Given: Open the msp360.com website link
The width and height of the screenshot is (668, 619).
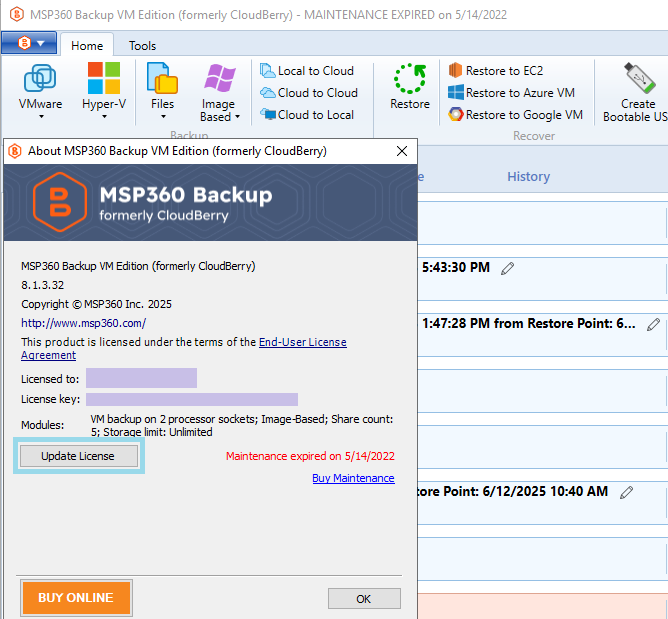Looking at the screenshot, I should (x=84, y=323).
